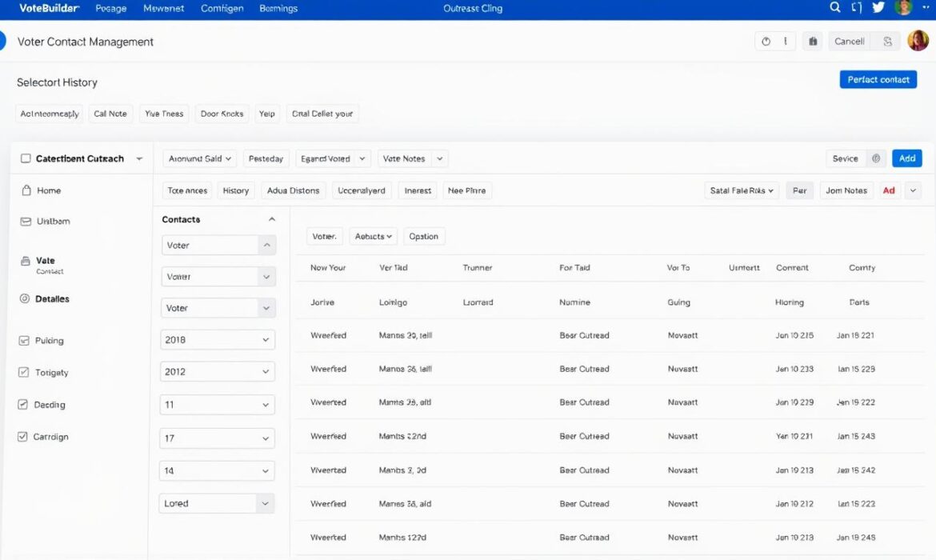The width and height of the screenshot is (936, 560).
Task: Collapse the Contacts panel
Action: [x=272, y=218]
